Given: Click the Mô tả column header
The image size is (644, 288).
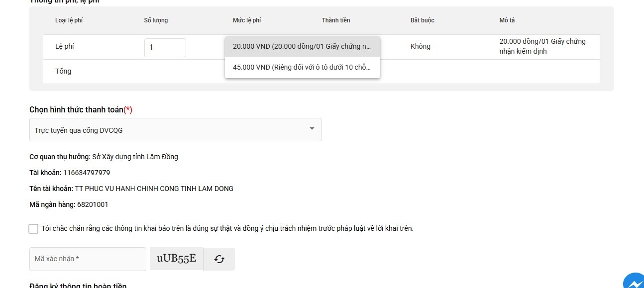Looking at the screenshot, I should [508, 20].
